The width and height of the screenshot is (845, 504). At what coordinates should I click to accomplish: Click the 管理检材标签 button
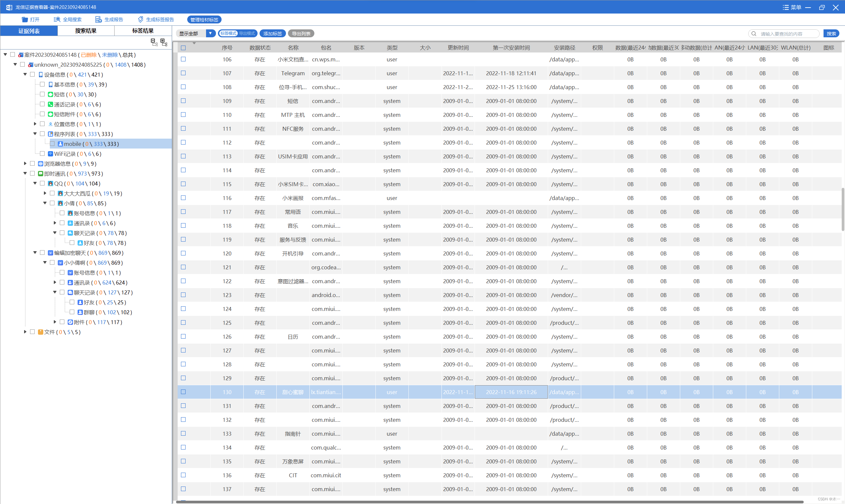pos(204,20)
